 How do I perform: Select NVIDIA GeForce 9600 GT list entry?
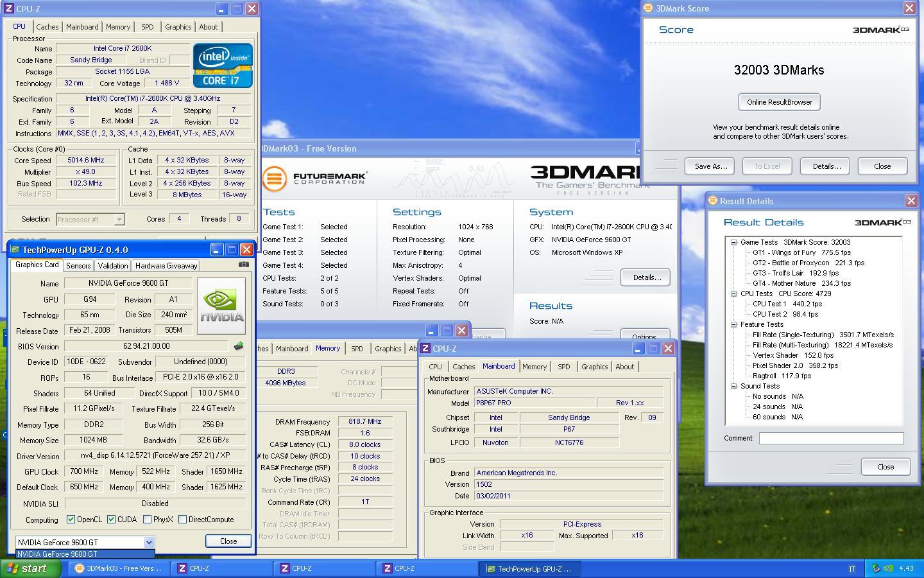click(85, 554)
